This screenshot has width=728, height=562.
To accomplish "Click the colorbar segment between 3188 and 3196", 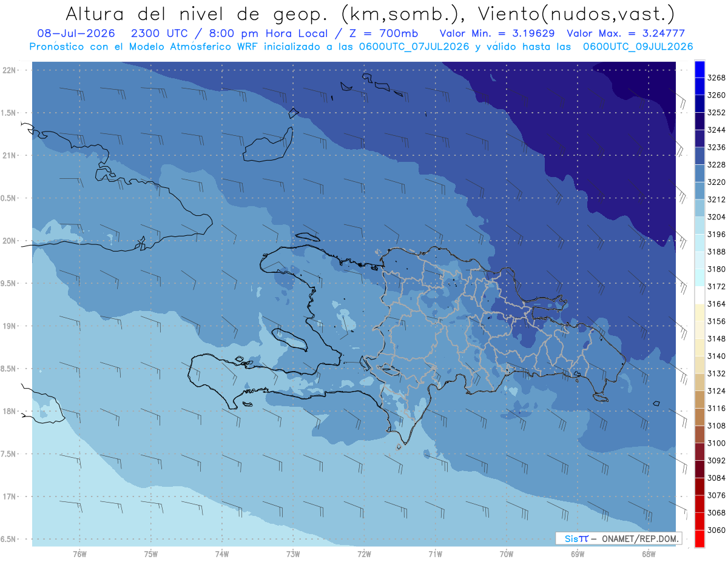I will 699,243.
